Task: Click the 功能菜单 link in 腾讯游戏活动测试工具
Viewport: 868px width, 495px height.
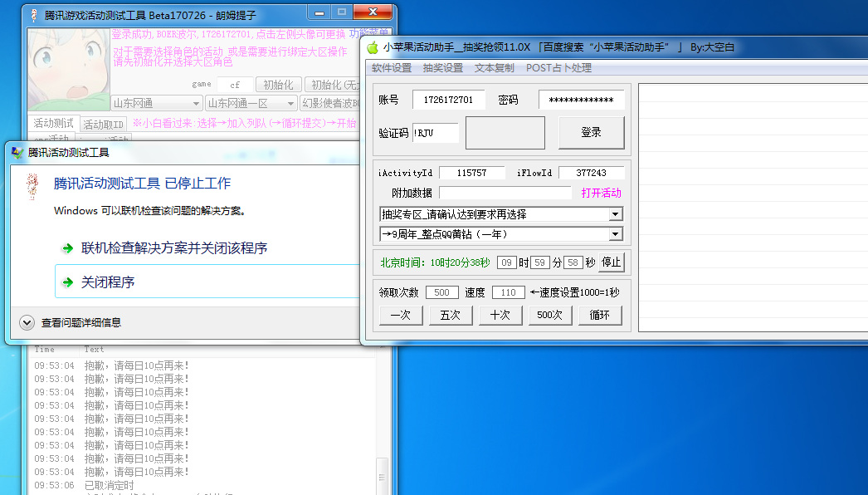Action: [x=370, y=34]
